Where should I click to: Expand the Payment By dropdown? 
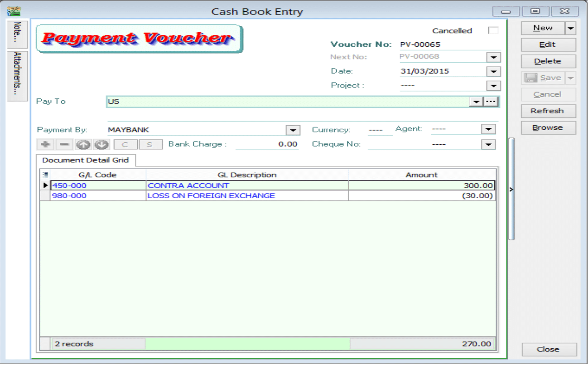click(x=293, y=130)
